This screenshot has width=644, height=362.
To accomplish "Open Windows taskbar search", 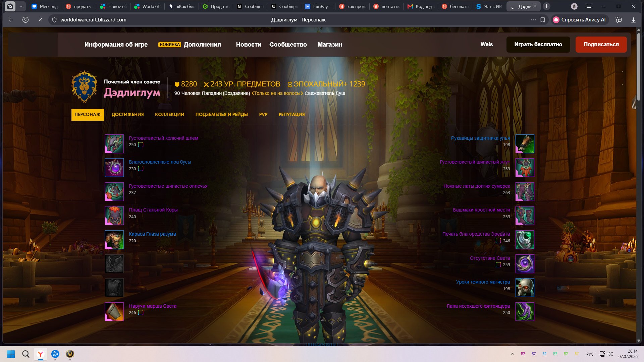I will 26,354.
